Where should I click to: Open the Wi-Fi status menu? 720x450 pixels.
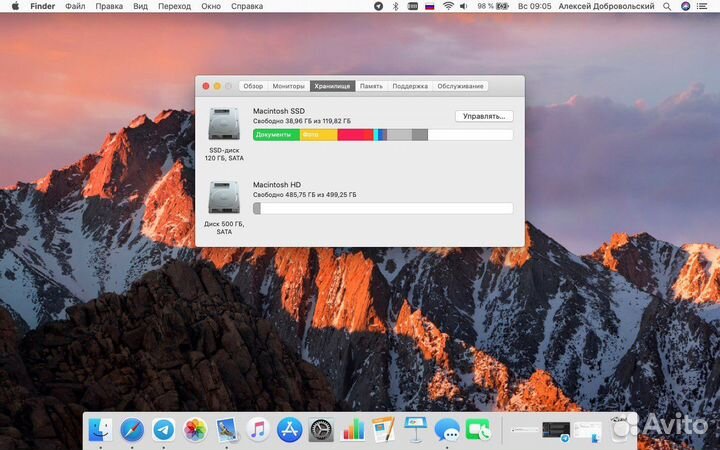coord(448,6)
